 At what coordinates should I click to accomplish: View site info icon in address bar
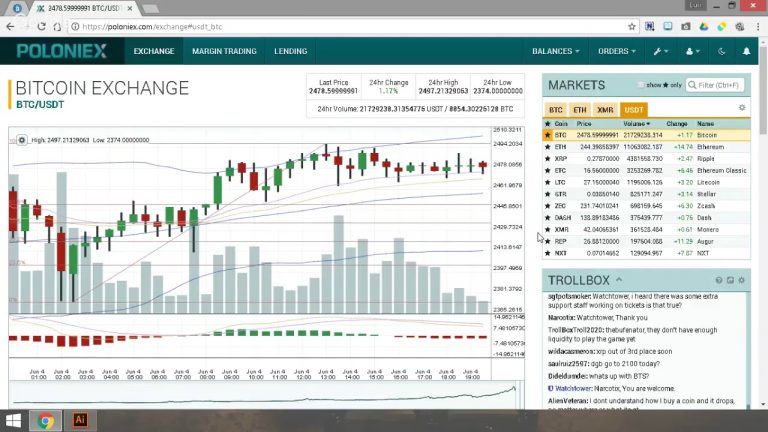(x=75, y=26)
